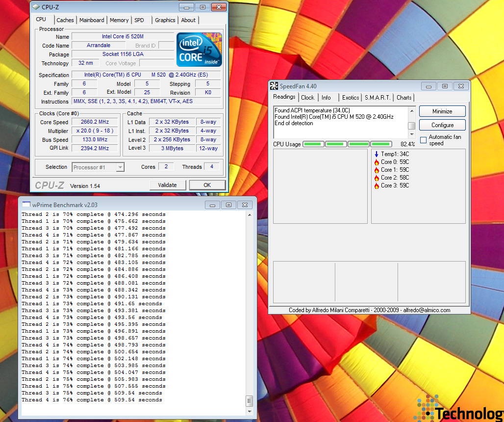Click the Threads count value 4
This screenshot has height=422, width=504.
click(x=211, y=167)
